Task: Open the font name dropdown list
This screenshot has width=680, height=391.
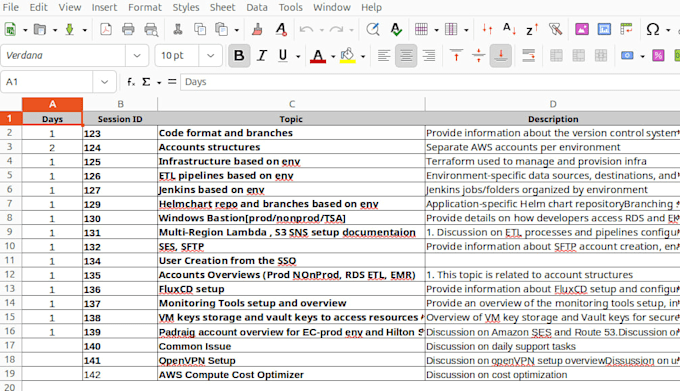Action: [137, 55]
